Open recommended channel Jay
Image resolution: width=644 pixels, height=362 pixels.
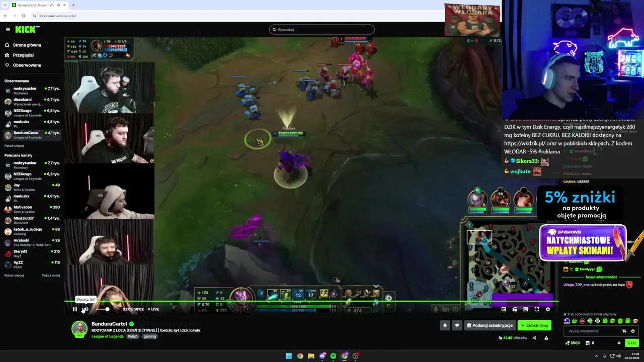tap(32, 187)
